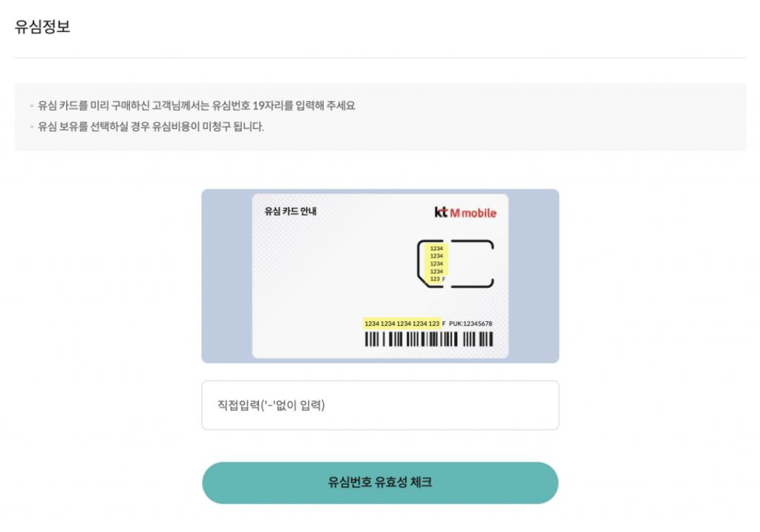Click the bullet dot before the first notice

[31, 106]
